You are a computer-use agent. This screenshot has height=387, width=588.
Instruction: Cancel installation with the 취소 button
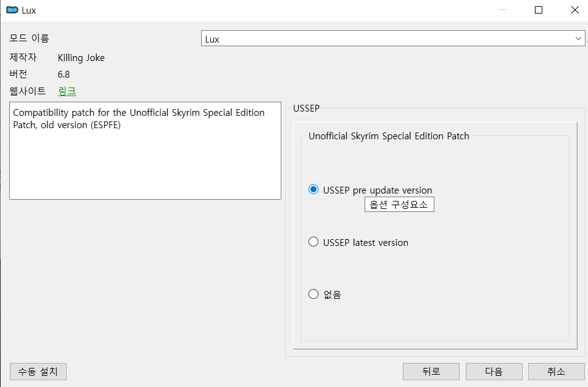(556, 372)
